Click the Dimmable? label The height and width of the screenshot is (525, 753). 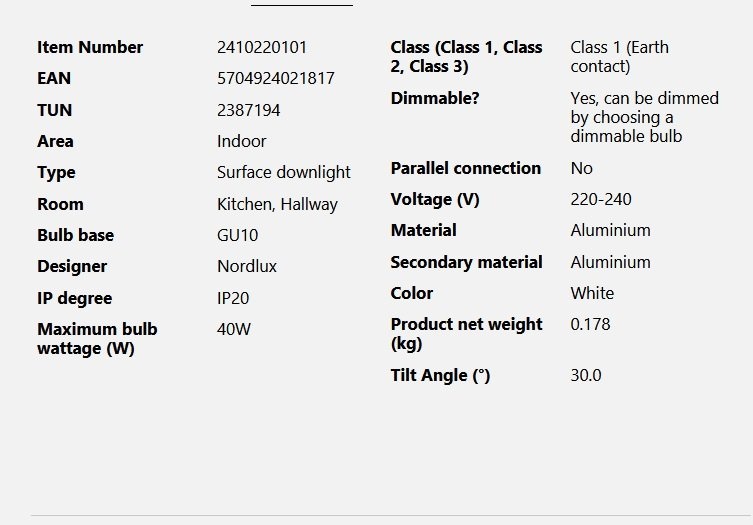[435, 98]
